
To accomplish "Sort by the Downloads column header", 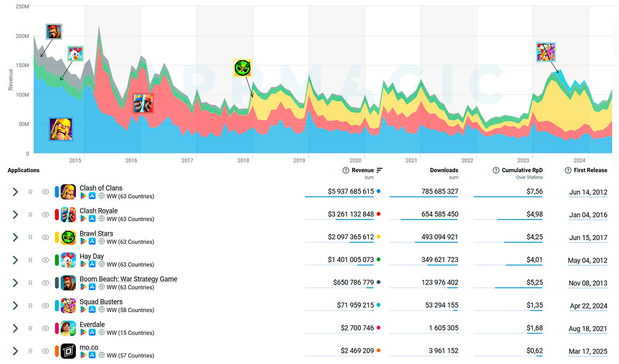I will 444,170.
